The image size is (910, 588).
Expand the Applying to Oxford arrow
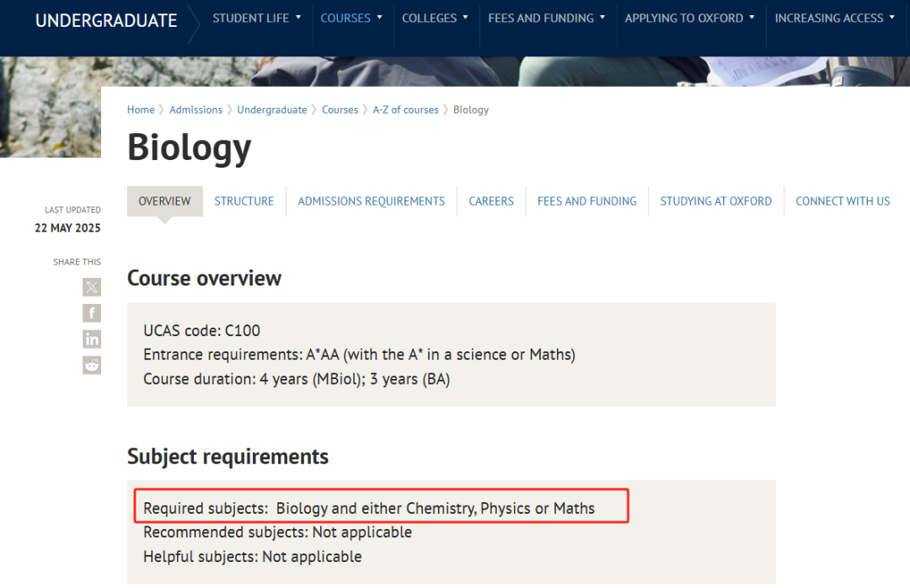752,18
